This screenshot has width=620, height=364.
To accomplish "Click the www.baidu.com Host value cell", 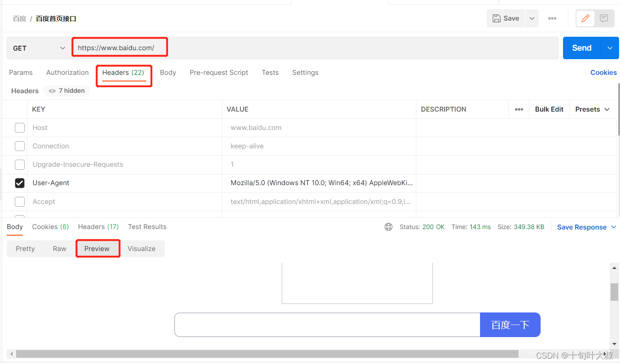I will [x=319, y=128].
